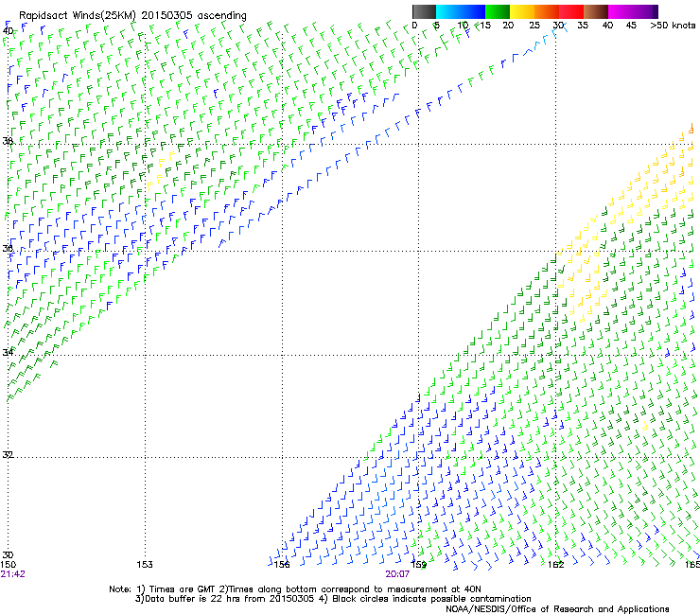Click the purple time stamp "21:42"
The height and width of the screenshot is (615, 700).
tap(13, 574)
